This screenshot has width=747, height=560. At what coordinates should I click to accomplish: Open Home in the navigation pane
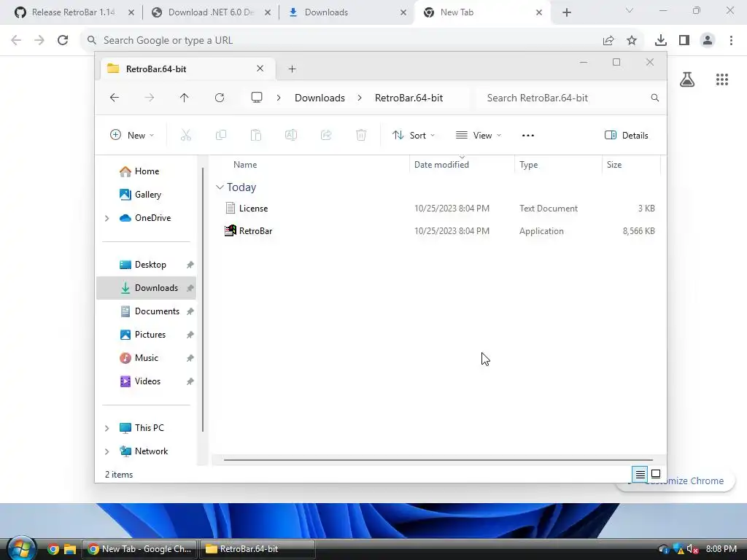(x=146, y=171)
